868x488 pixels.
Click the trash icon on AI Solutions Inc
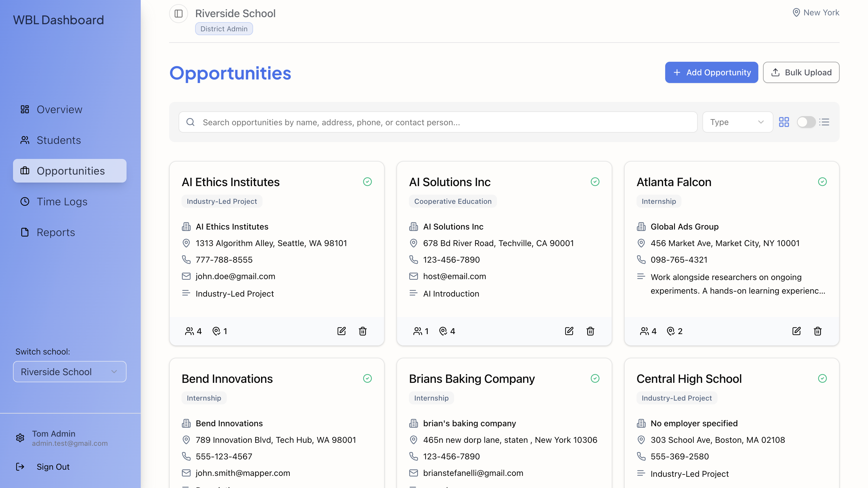pos(590,331)
